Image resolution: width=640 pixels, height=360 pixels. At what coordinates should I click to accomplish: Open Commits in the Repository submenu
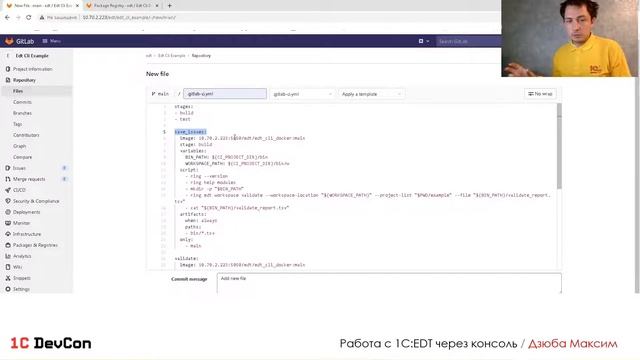[x=22, y=102]
